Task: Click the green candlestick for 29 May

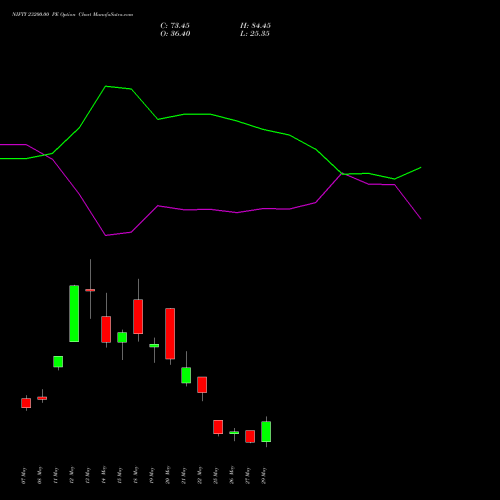Action: click(x=266, y=432)
